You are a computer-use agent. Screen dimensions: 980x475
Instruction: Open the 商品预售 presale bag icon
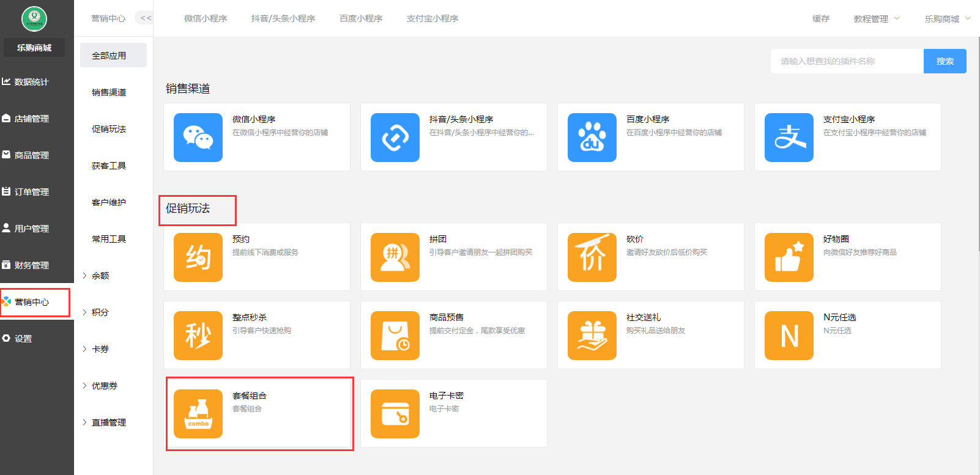point(395,336)
